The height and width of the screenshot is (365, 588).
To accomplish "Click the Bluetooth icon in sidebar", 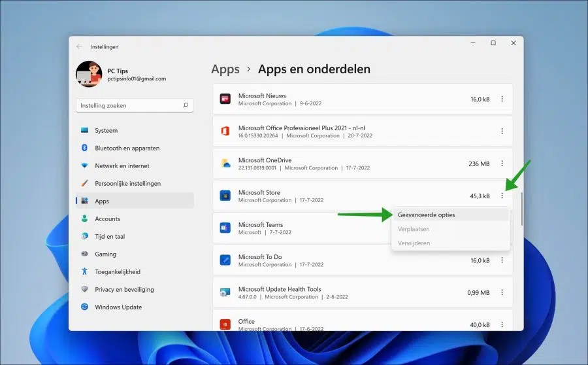I will tap(85, 148).
